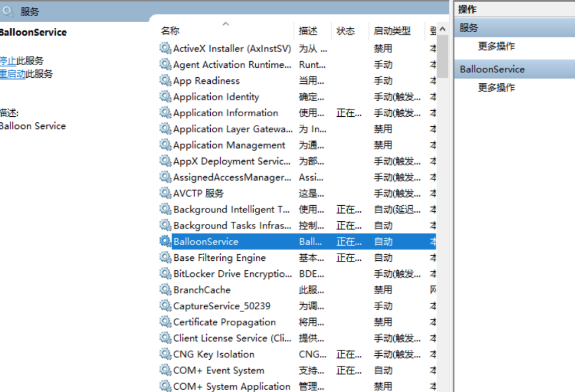Open 更多操作 under the 服务 section
575x392 pixels.
point(496,46)
